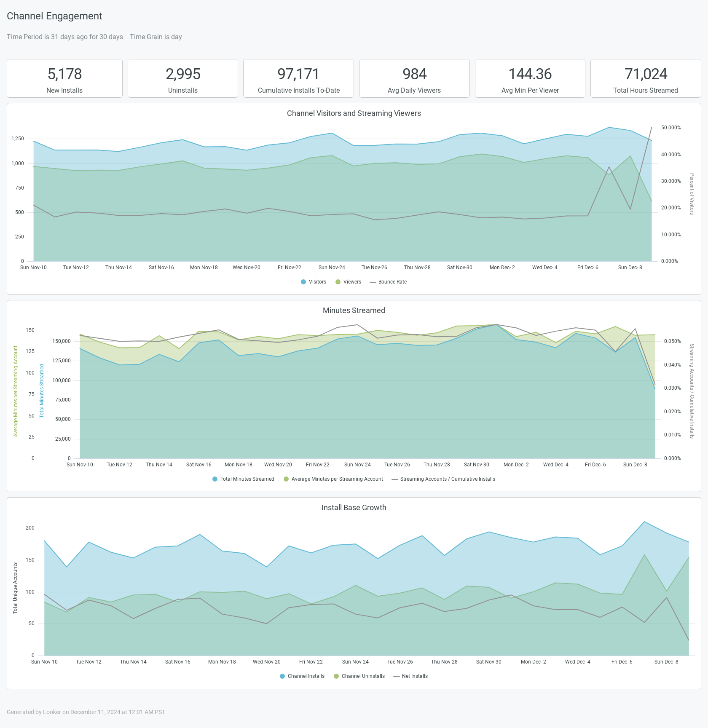This screenshot has height=728, width=708.
Task: Click the 2,995 Uninstalls tile
Action: coord(183,78)
